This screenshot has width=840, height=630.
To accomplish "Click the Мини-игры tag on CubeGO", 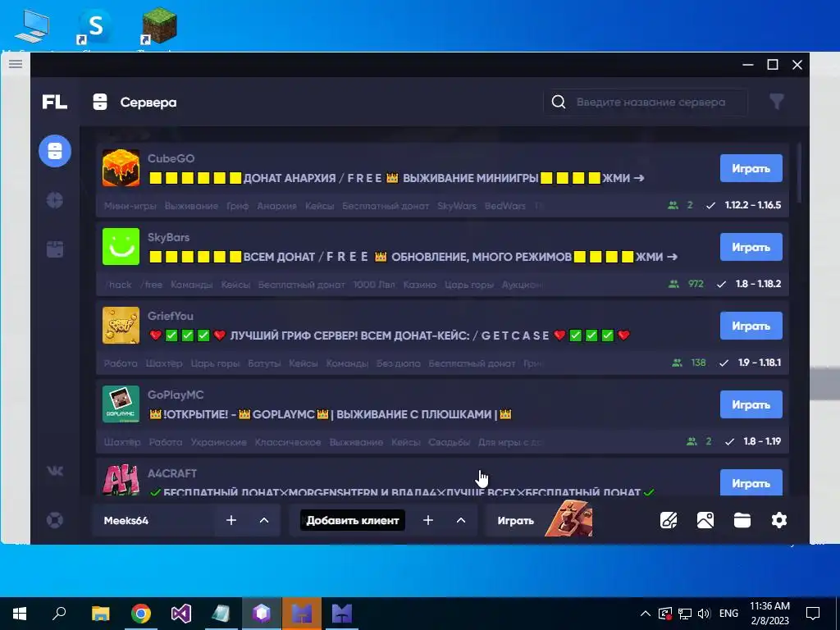I will 130,206.
